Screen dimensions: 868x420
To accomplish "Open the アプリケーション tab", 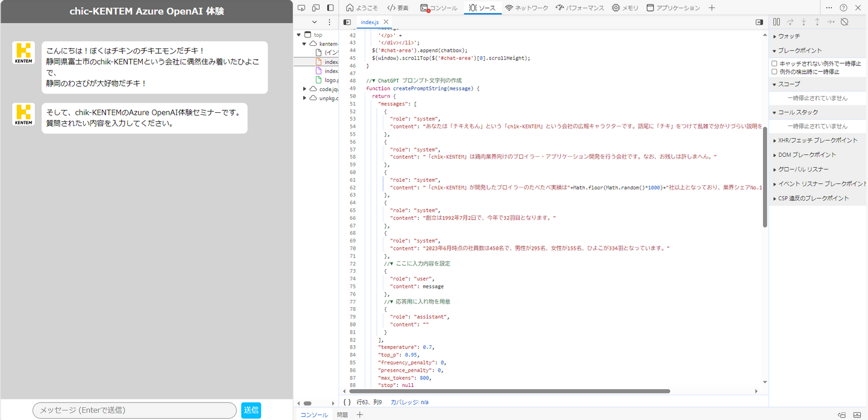I will (673, 8).
